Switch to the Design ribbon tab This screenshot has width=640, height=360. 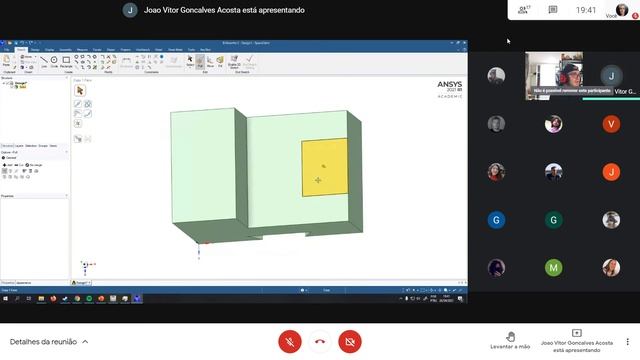[35, 49]
